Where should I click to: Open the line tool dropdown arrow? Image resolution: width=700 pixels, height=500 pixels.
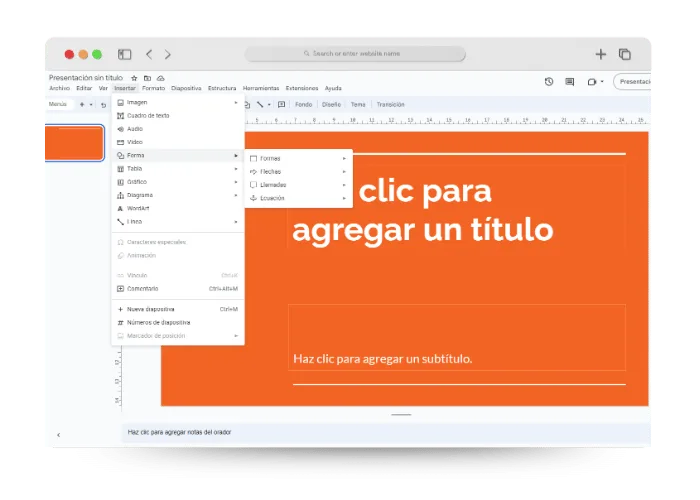[x=269, y=105]
